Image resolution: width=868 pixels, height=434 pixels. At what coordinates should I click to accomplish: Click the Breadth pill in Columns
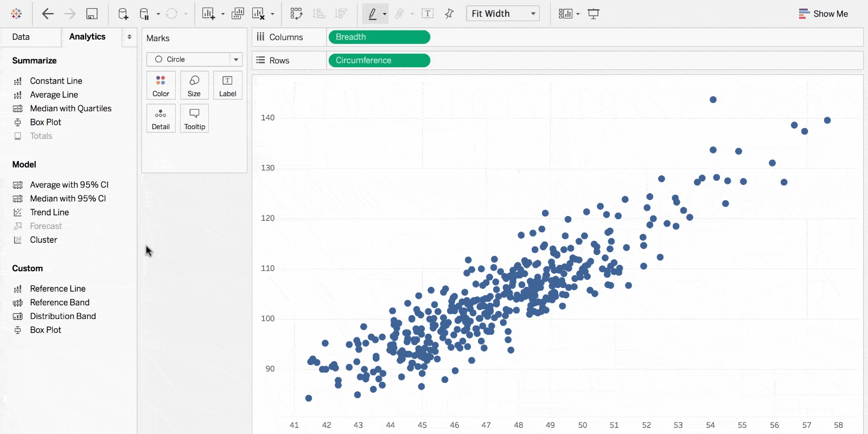379,37
